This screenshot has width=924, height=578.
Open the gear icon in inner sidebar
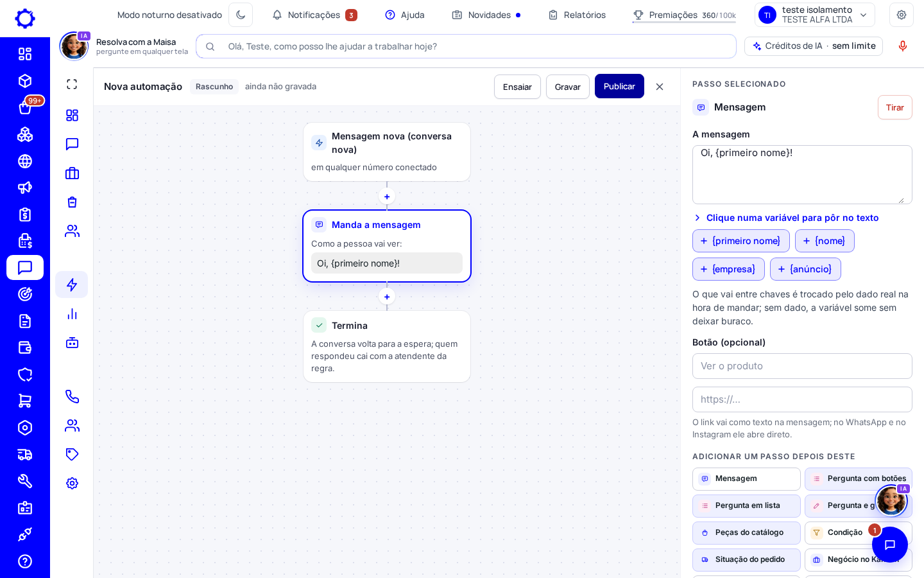pyautogui.click(x=72, y=484)
